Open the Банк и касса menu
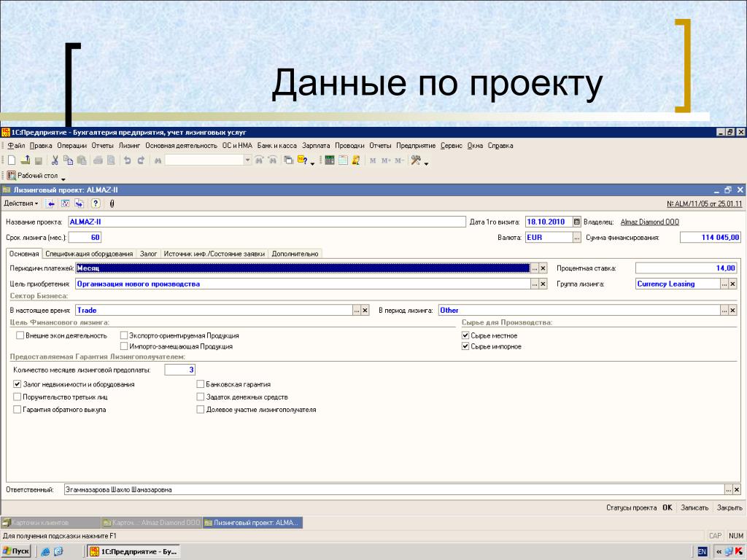 [x=276, y=146]
